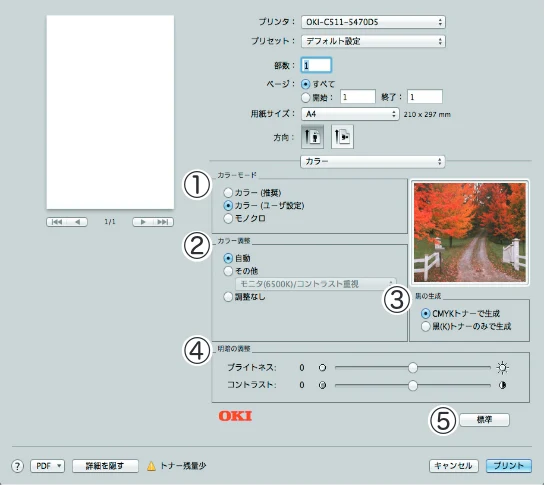This screenshot has height=485, width=545.
Task: Click the autumn trees sample image
Action: pyautogui.click(x=470, y=232)
